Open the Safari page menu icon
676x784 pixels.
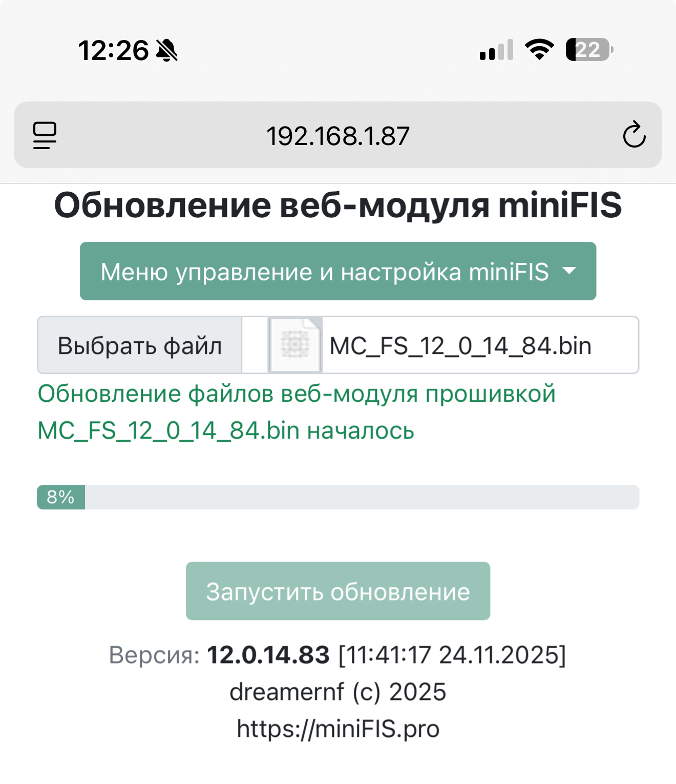(45, 135)
